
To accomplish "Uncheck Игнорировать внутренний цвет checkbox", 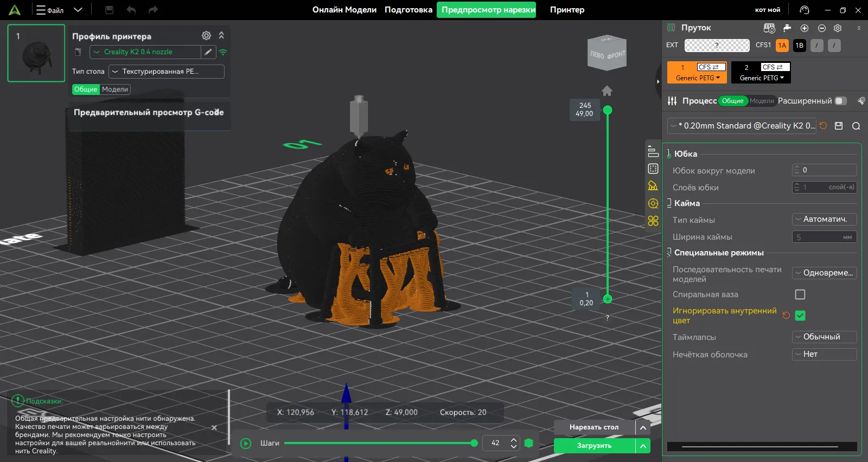I will [800, 316].
